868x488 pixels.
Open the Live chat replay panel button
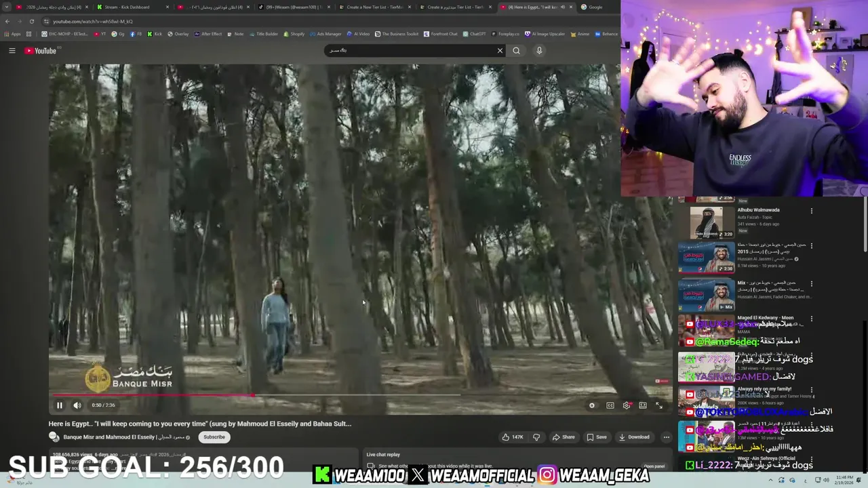coord(654,466)
